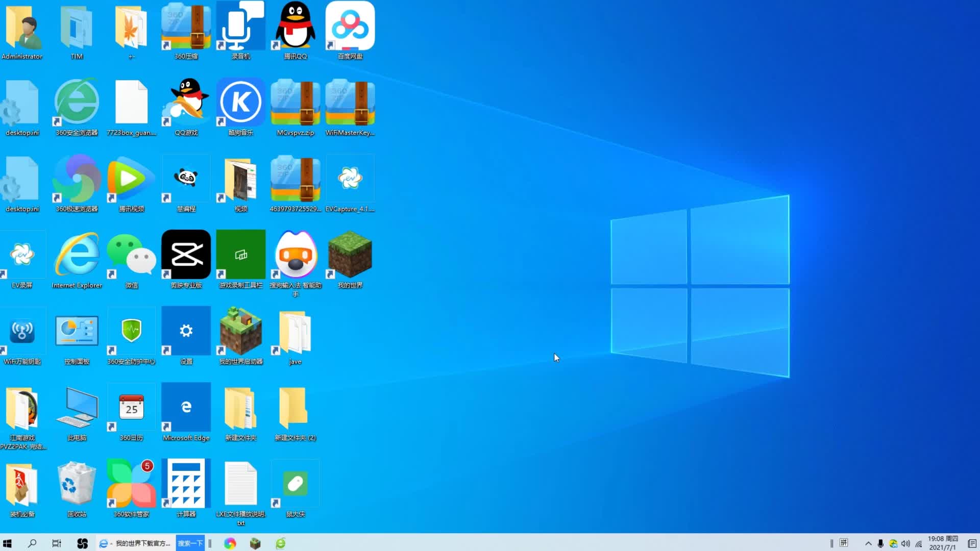
Task: Launch 360压缩 from desktop
Action: (x=186, y=31)
